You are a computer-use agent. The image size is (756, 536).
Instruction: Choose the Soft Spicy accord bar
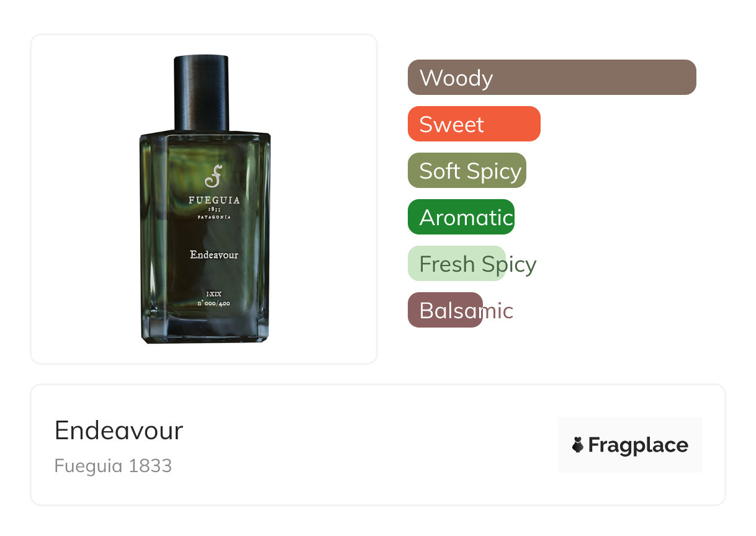click(467, 171)
